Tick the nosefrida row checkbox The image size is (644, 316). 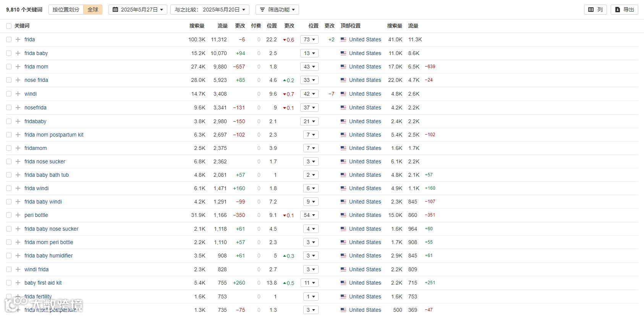pyautogui.click(x=9, y=108)
